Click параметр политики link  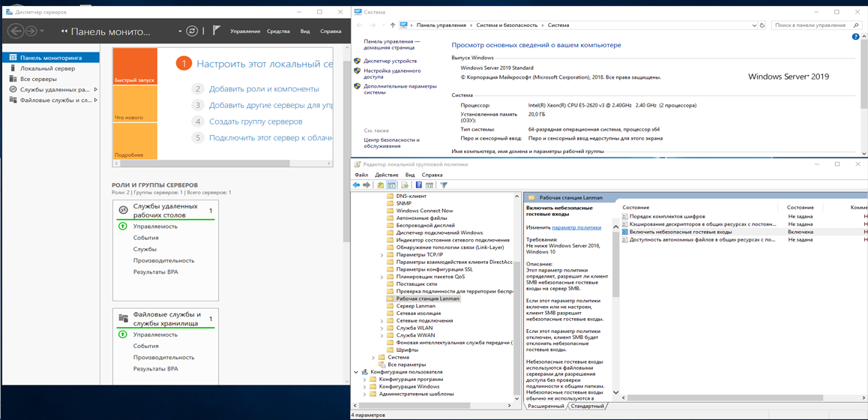coord(576,227)
